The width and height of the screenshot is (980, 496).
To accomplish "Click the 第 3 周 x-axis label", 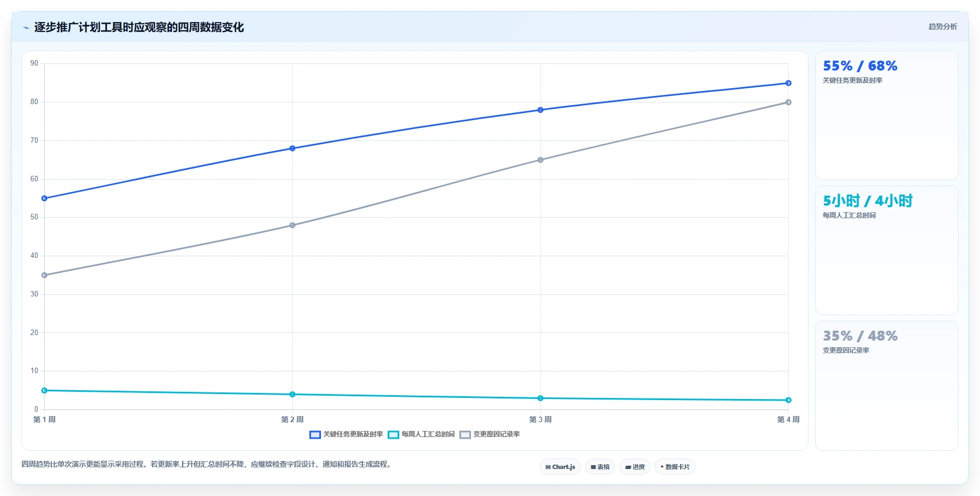I will (x=540, y=419).
